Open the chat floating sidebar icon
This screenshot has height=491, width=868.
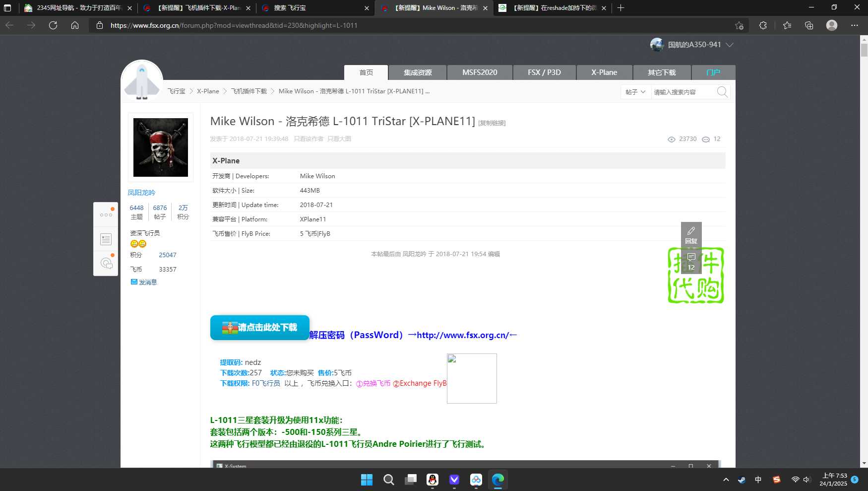pyautogui.click(x=106, y=264)
